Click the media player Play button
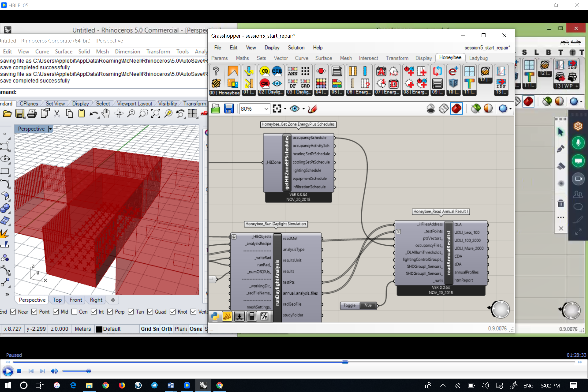This screenshot has height=392, width=588. pos(8,371)
